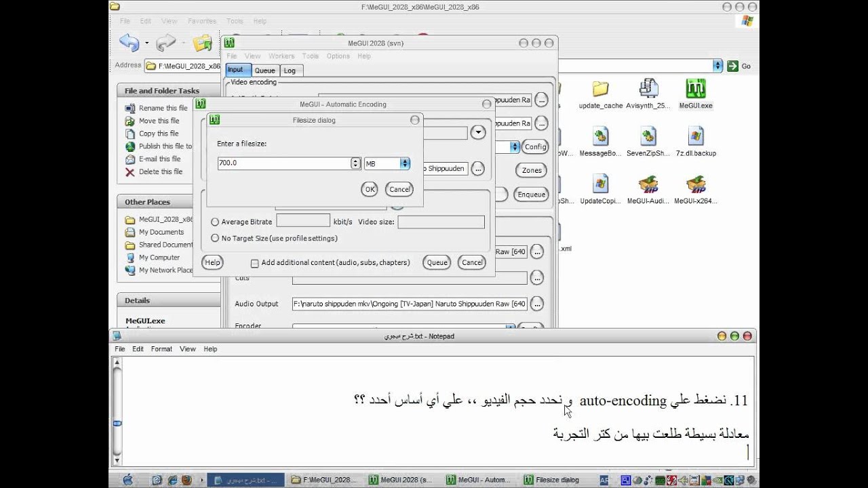Click the Delete this file red X icon
868x488 pixels.
point(130,172)
